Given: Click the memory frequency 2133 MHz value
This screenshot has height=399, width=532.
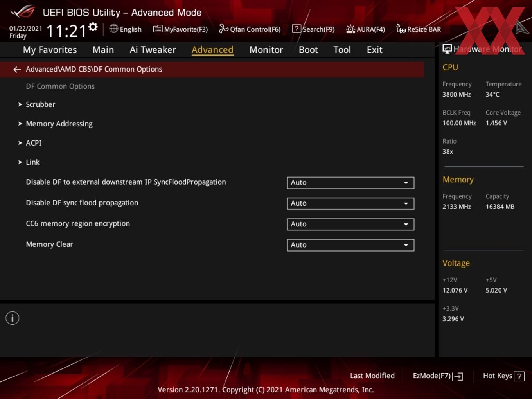Looking at the screenshot, I should click(457, 207).
